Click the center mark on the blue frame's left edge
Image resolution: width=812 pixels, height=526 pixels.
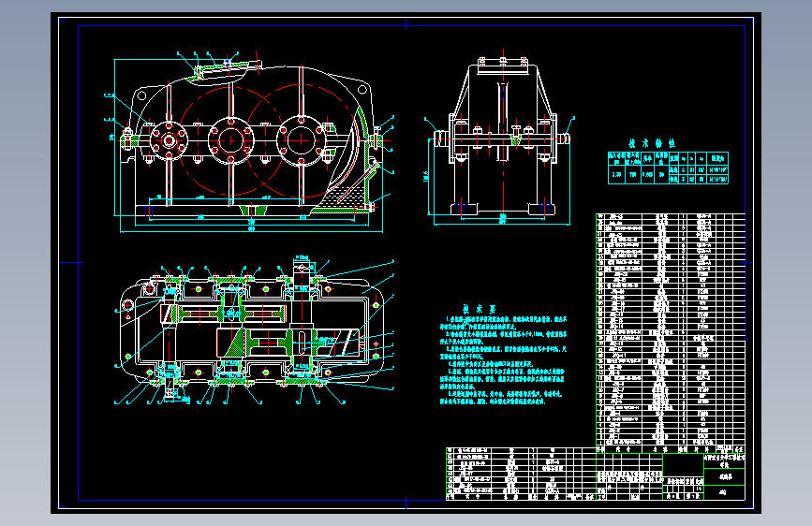coord(71,262)
